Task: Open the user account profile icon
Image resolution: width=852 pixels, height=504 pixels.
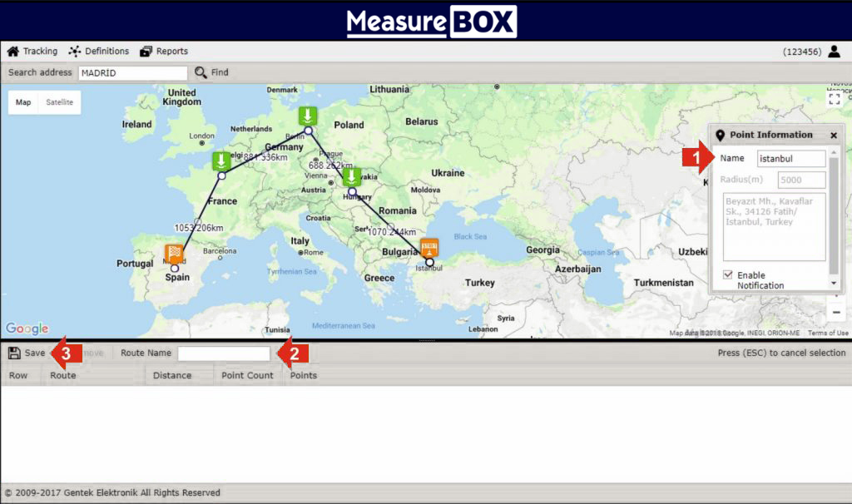Action: pos(834,52)
